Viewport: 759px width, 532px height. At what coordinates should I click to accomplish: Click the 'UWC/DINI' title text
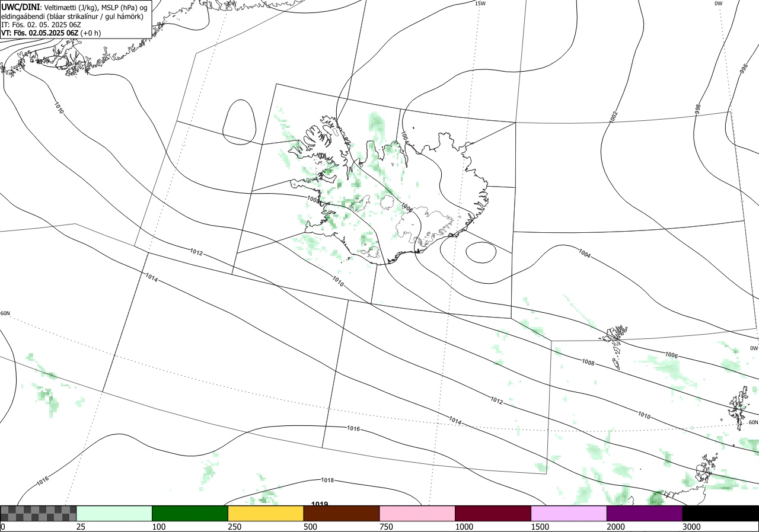20,7
